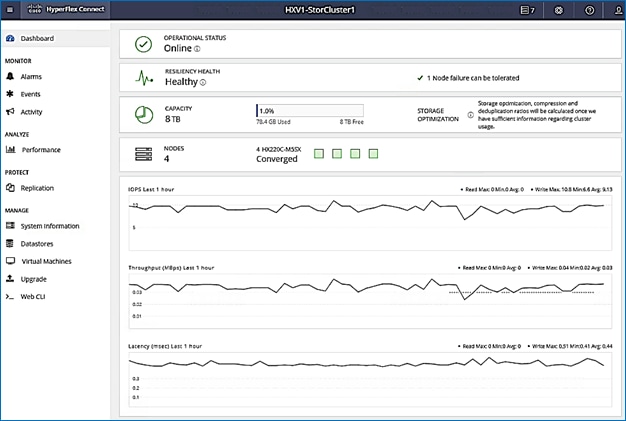Launch Web CLI
This screenshot has height=421, width=626.
[33, 296]
